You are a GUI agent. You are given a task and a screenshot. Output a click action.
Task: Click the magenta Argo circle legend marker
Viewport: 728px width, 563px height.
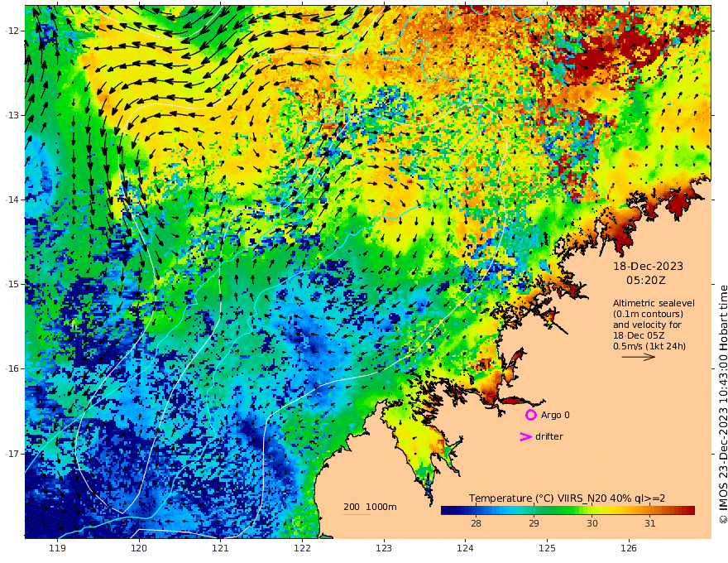pyautogui.click(x=530, y=415)
